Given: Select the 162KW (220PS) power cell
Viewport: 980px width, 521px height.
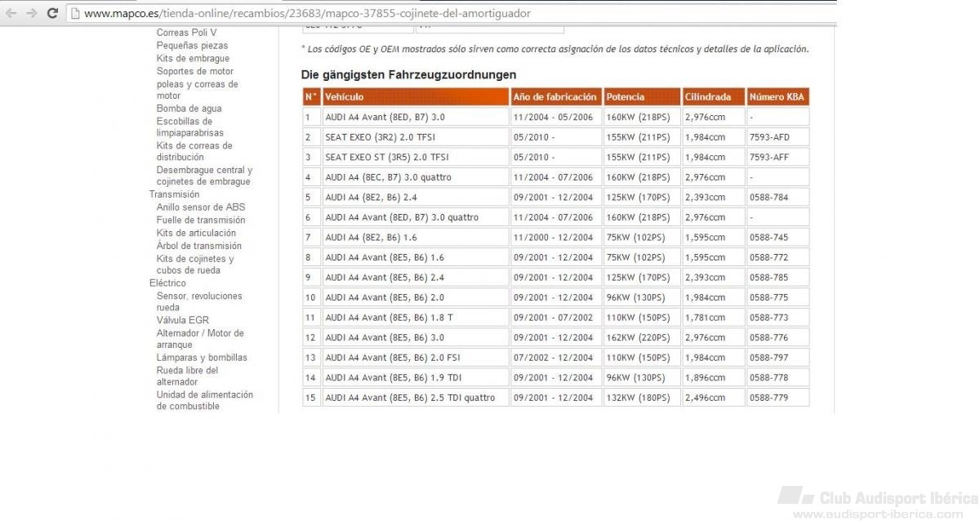Looking at the screenshot, I should 642,337.
